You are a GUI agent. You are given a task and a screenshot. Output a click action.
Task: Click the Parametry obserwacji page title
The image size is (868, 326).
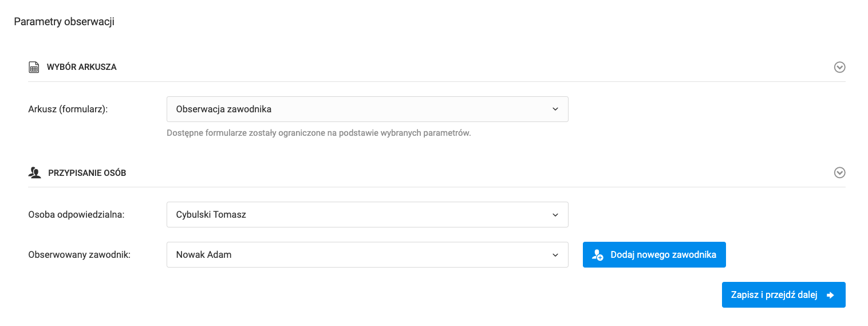[x=64, y=22]
